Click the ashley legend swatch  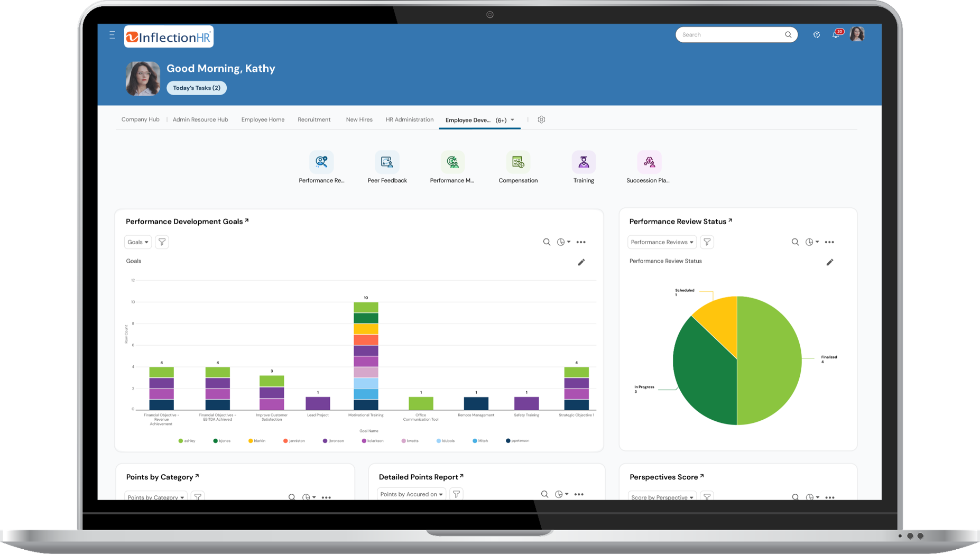pyautogui.click(x=181, y=441)
